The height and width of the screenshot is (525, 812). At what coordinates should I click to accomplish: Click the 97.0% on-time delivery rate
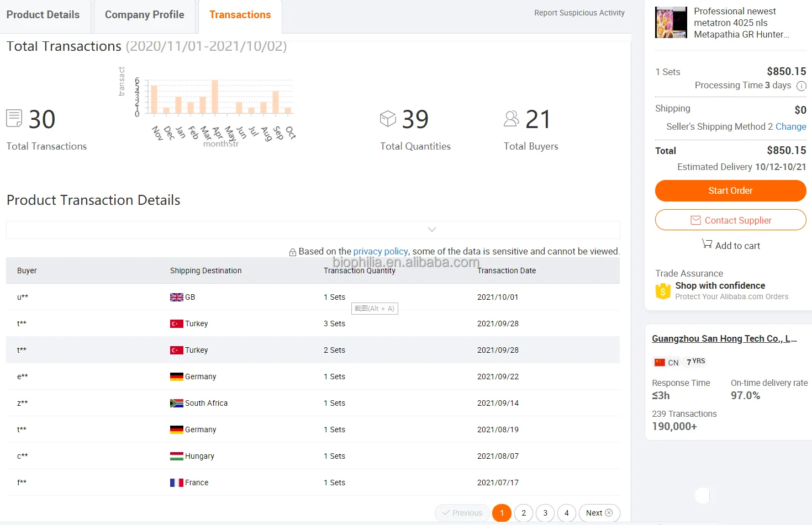(x=745, y=395)
